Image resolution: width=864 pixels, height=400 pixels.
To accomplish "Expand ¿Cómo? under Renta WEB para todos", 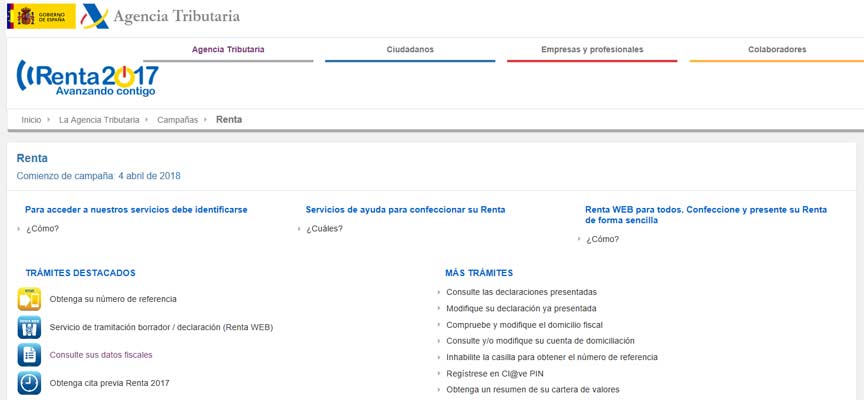I will (602, 239).
